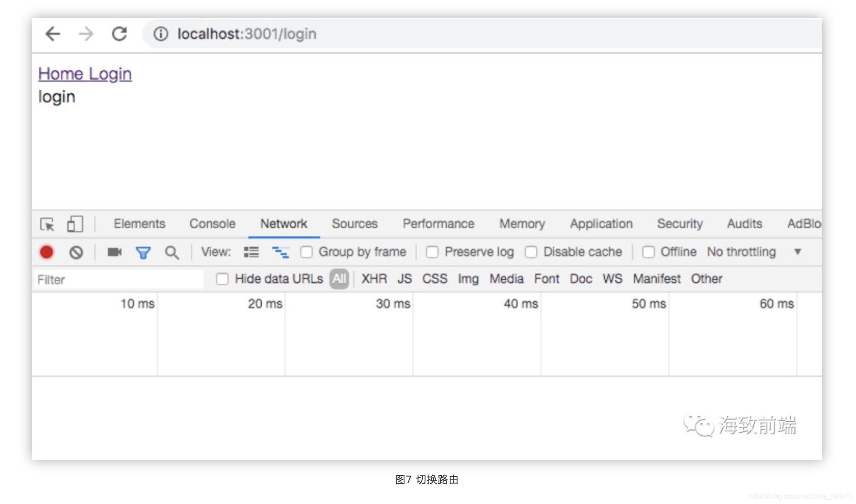The width and height of the screenshot is (856, 504).
Task: Expand the No throttling dropdown
Action: click(x=797, y=252)
